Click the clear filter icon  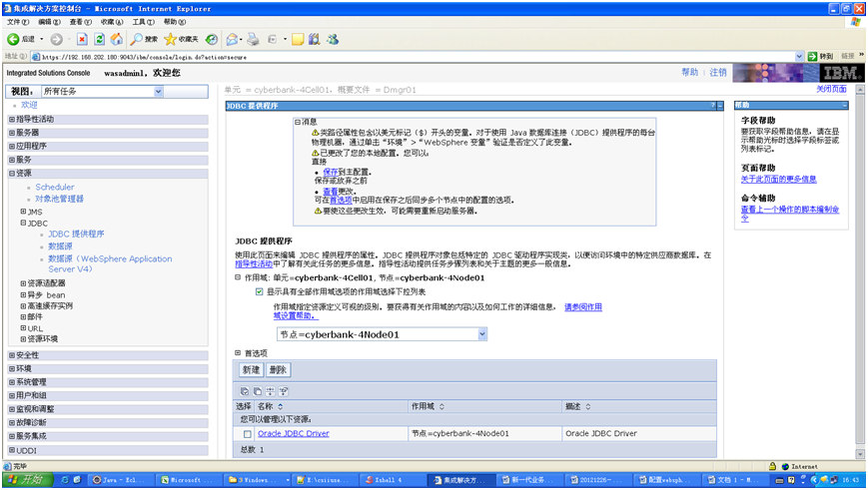284,391
